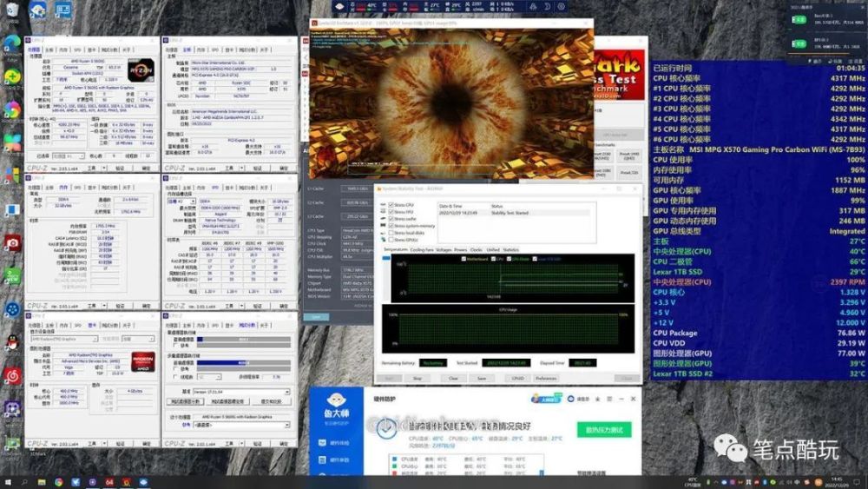The width and height of the screenshot is (868, 489).
Task: Click the Lu Master circular status check icon
Action: tap(386, 428)
